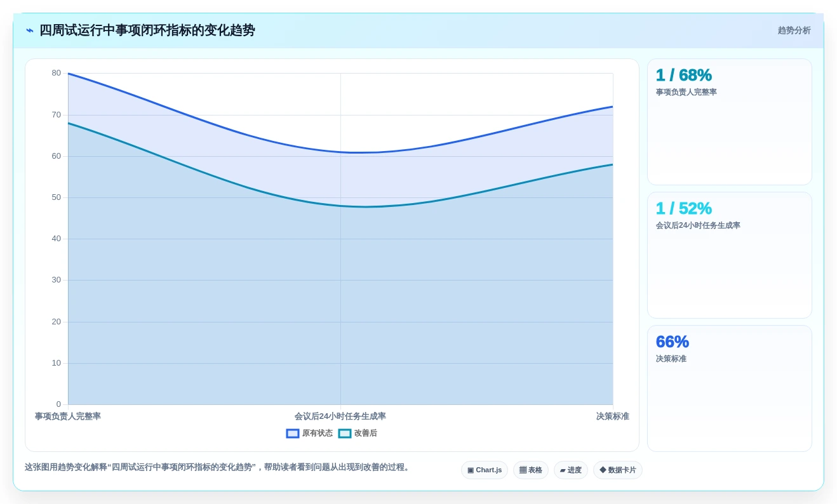The image size is (837, 504).
Task: Click the chart title 四周试运行中事项闭环指标的变化趋势
Action: coord(147,30)
